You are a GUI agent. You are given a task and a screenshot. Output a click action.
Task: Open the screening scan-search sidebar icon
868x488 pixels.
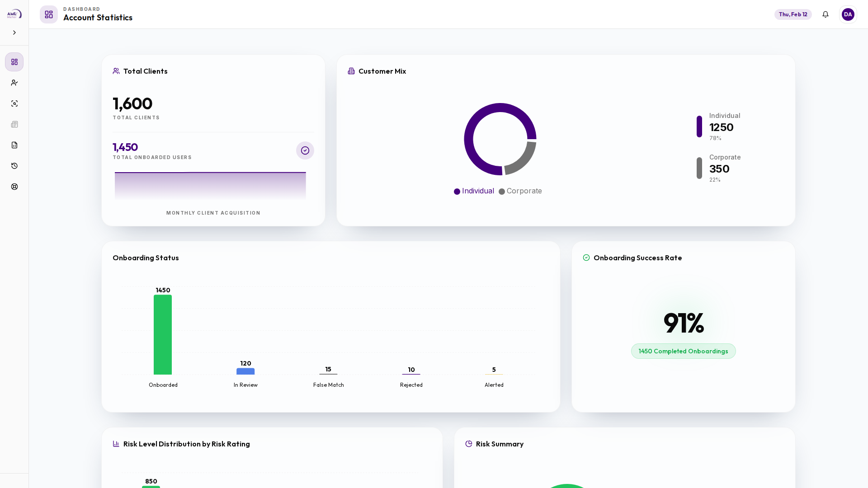pos(14,103)
